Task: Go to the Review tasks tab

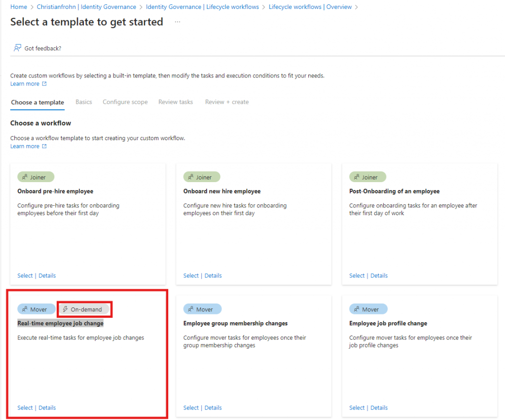Action: (x=176, y=102)
